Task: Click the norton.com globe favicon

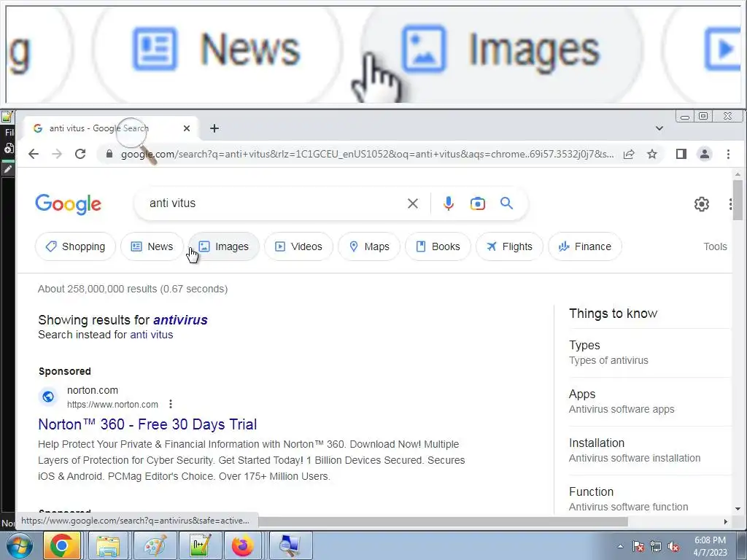Action: 48,396
